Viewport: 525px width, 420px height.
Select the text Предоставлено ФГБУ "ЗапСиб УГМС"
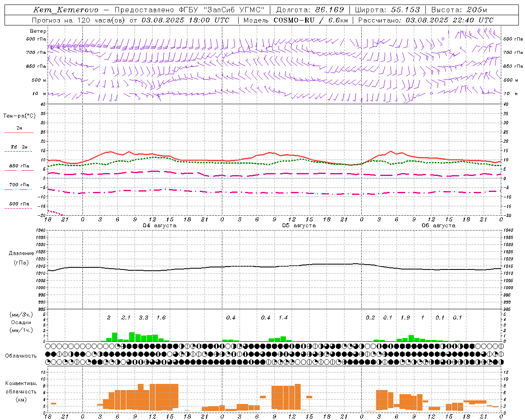[189, 10]
